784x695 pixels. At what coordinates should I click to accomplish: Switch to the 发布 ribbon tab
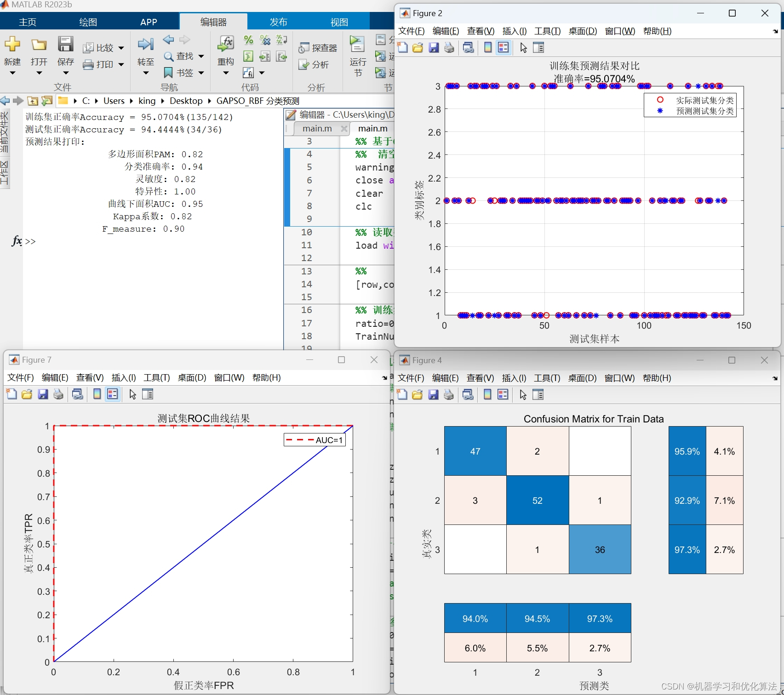(x=278, y=22)
